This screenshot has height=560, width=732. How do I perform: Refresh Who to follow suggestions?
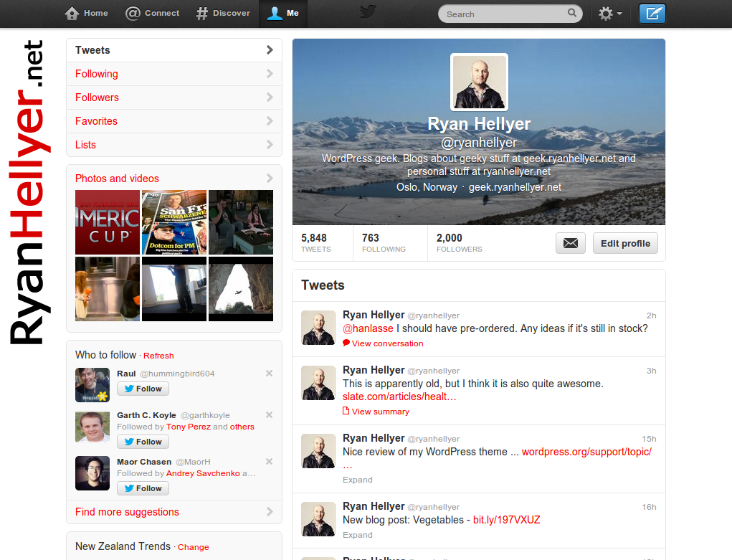(x=158, y=356)
